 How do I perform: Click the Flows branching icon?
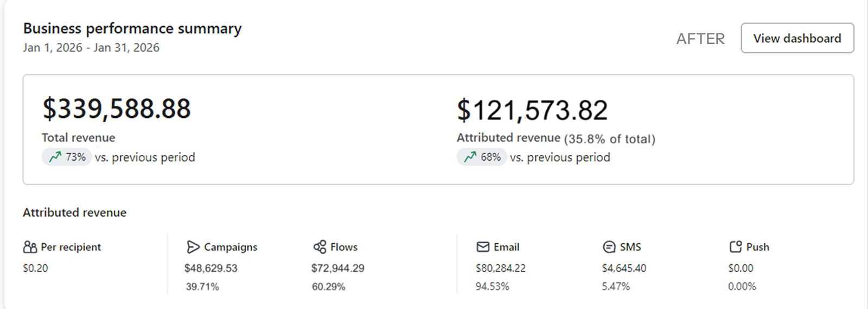tap(320, 247)
